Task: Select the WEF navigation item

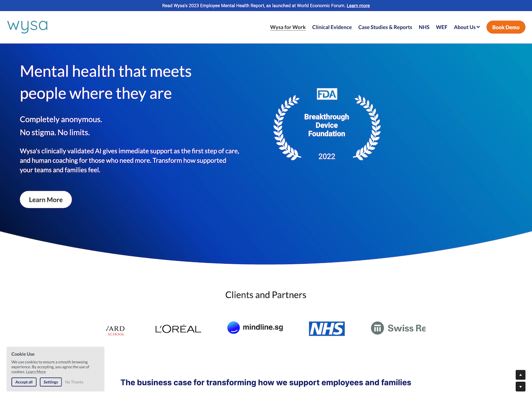Action: tap(441, 27)
